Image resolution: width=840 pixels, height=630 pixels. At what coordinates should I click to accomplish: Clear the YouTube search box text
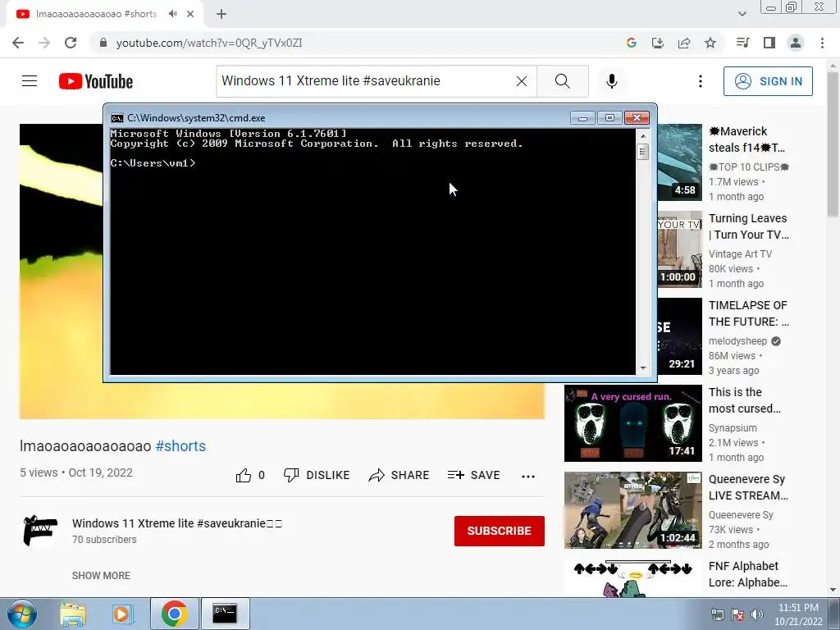pyautogui.click(x=521, y=81)
